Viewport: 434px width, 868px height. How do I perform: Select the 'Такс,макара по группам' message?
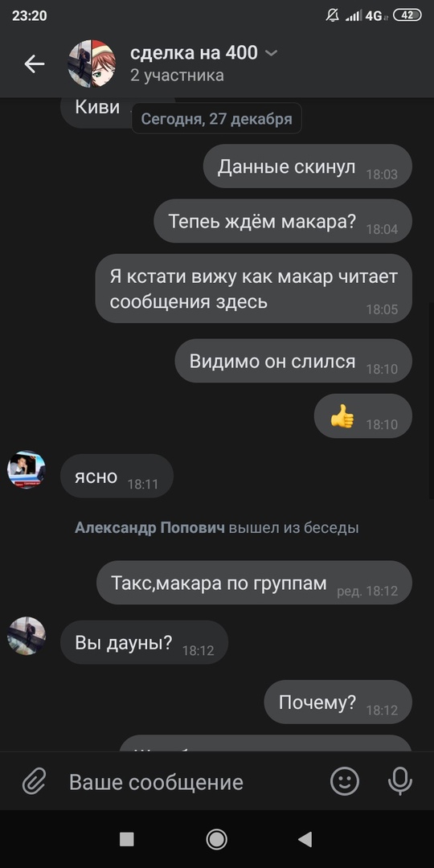pos(254,583)
